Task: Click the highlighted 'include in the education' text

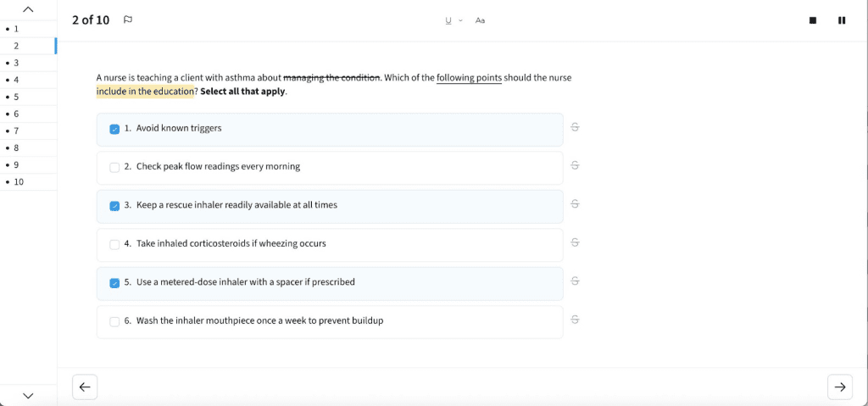Action: [x=145, y=92]
